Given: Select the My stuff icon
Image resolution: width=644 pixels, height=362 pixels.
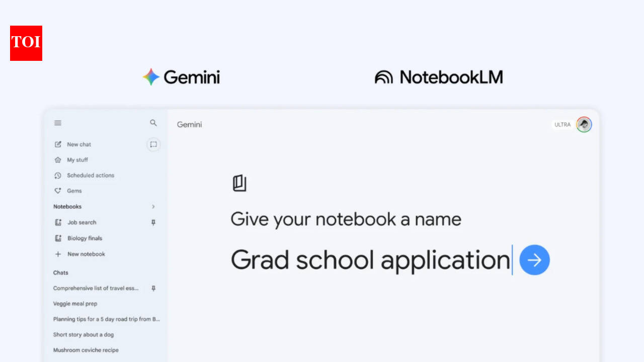Looking at the screenshot, I should point(58,160).
